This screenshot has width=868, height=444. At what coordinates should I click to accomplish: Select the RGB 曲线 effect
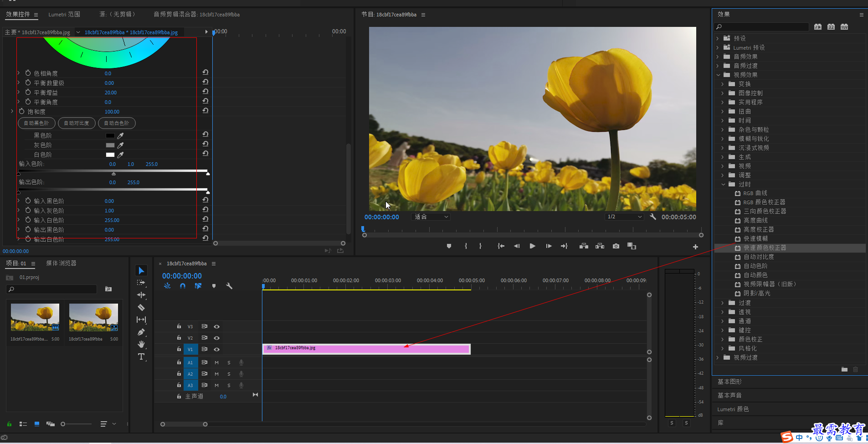755,193
